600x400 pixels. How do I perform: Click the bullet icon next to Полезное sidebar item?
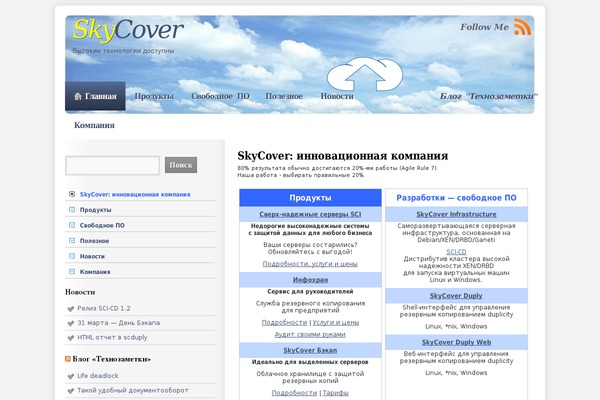[x=72, y=241]
